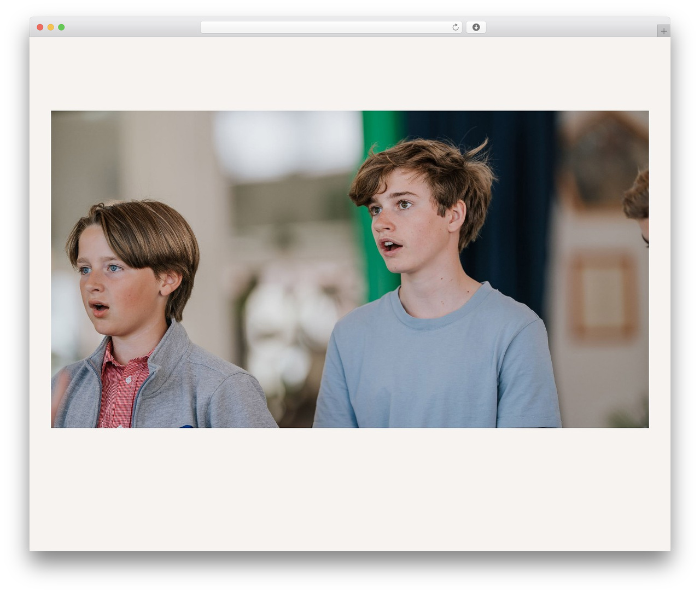Close the browser window with red button
Screen dimensions: 700x593
click(x=40, y=27)
